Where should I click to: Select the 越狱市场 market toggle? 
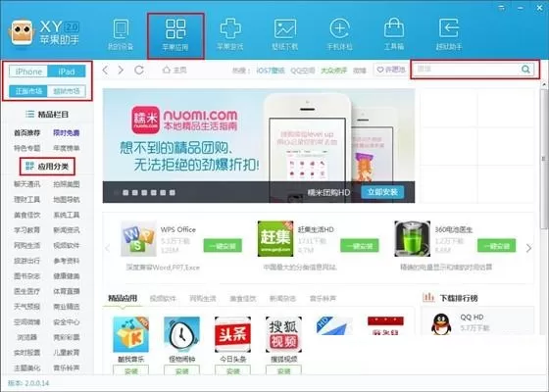pyautogui.click(x=67, y=91)
